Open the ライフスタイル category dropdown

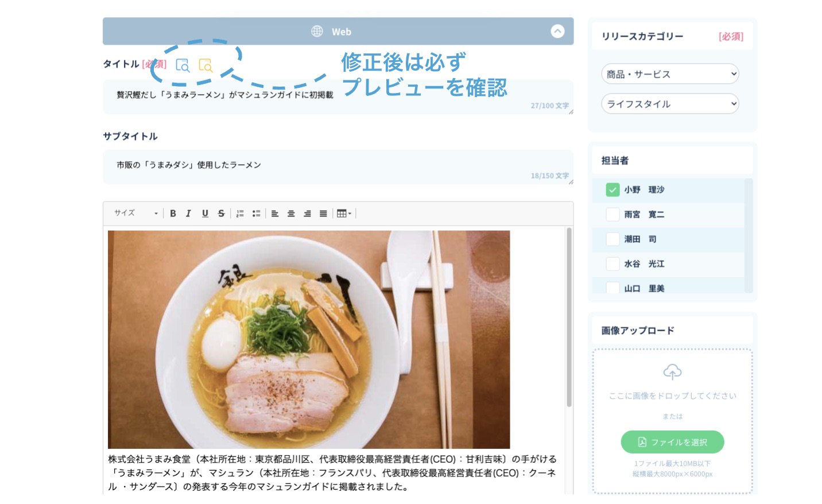[x=669, y=104]
